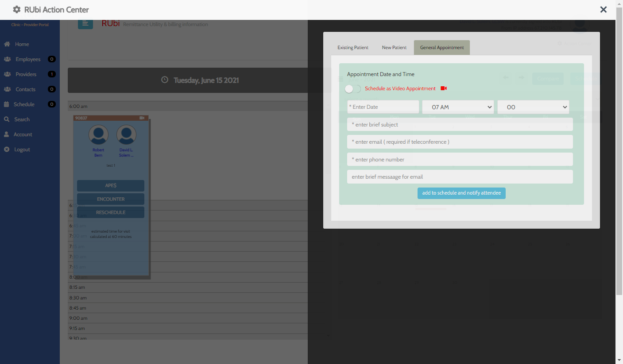
Task: Open the Employees sidebar icon
Action: tap(7, 59)
